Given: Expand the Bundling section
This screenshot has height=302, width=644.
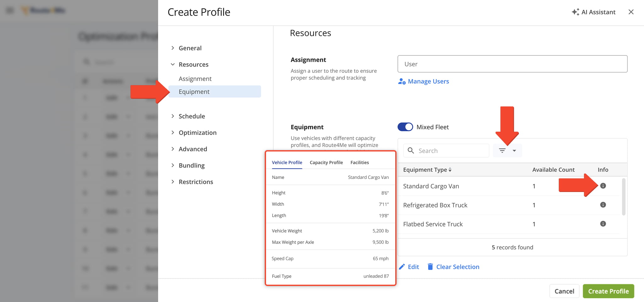Looking at the screenshot, I should pyautogui.click(x=173, y=165).
